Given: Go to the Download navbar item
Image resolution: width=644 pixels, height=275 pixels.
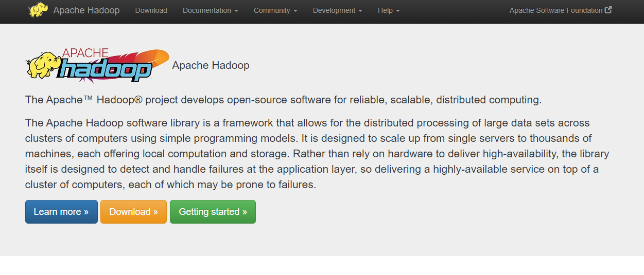Looking at the screenshot, I should [x=151, y=10].
